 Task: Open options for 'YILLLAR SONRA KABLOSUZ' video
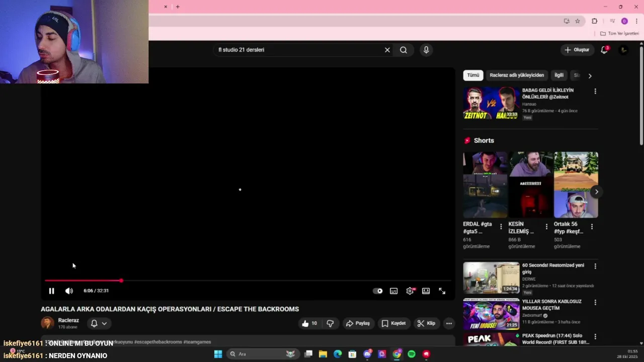595,302
